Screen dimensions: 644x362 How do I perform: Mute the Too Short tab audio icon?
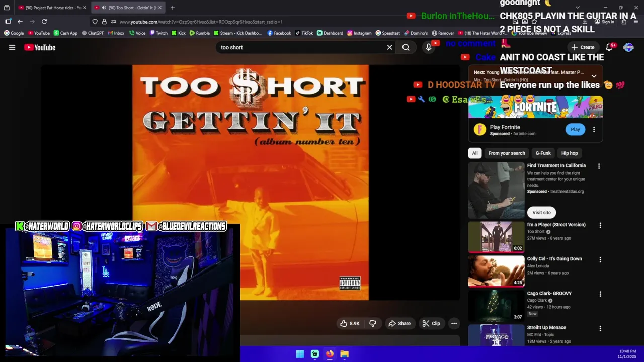pos(103,8)
